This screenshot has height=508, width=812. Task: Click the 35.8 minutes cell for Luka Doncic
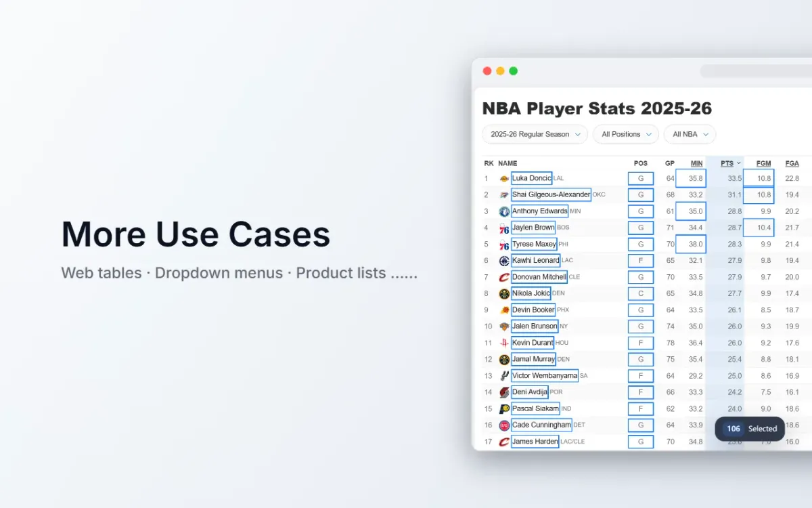[x=690, y=178]
